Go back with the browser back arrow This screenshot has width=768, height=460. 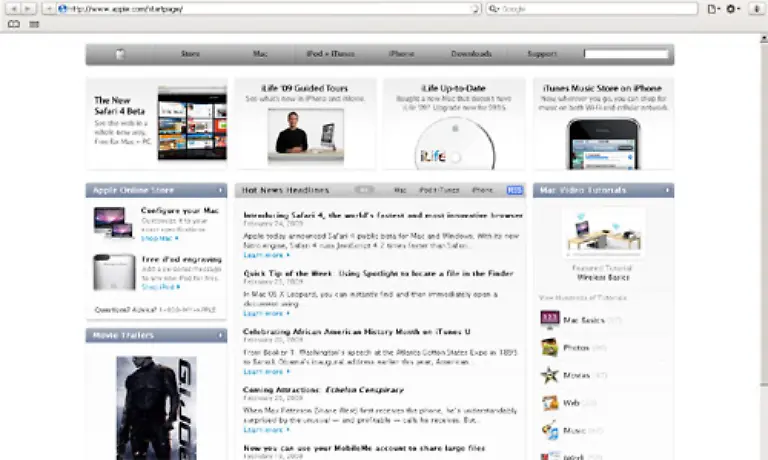coord(14,8)
